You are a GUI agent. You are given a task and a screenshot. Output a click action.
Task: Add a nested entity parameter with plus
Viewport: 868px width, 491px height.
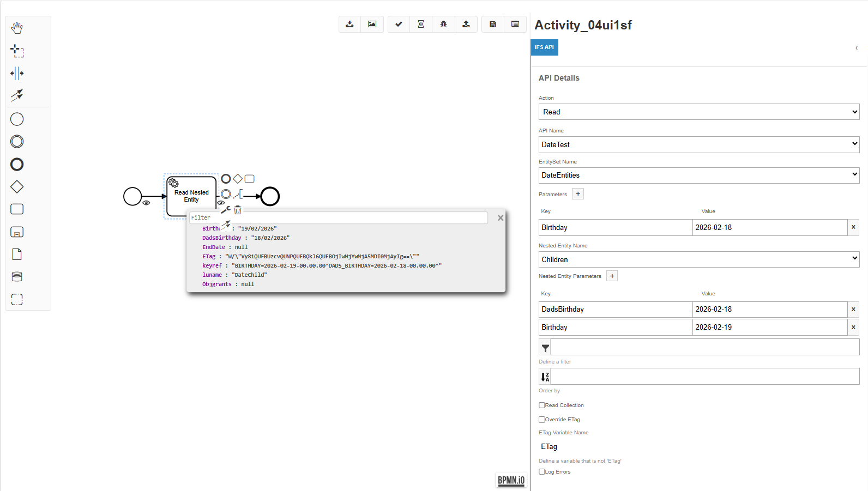pos(612,276)
